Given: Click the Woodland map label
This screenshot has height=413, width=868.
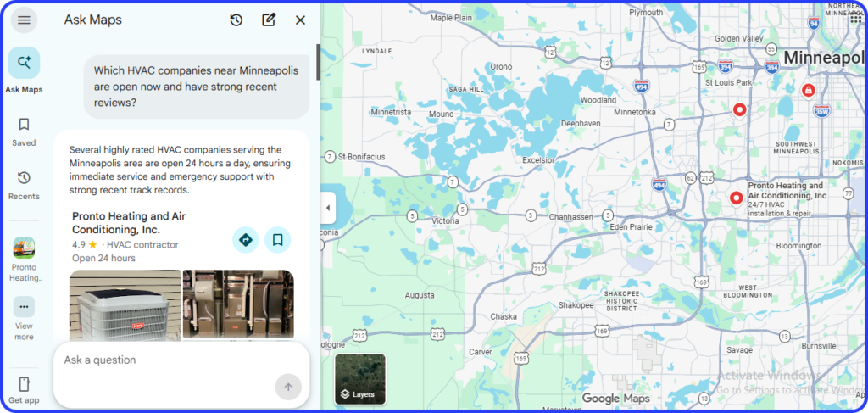Looking at the screenshot, I should point(598,100).
